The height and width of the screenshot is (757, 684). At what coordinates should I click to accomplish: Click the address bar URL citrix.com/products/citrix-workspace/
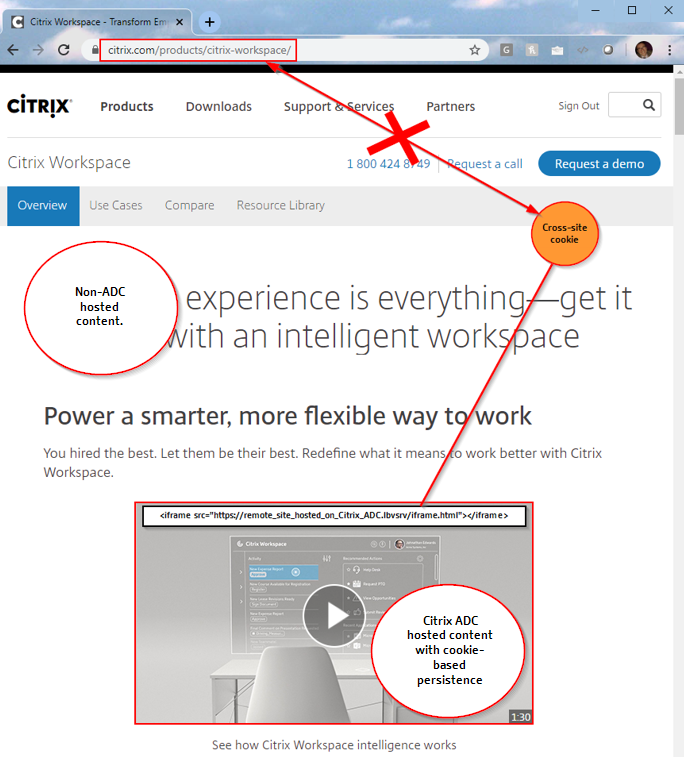click(198, 50)
